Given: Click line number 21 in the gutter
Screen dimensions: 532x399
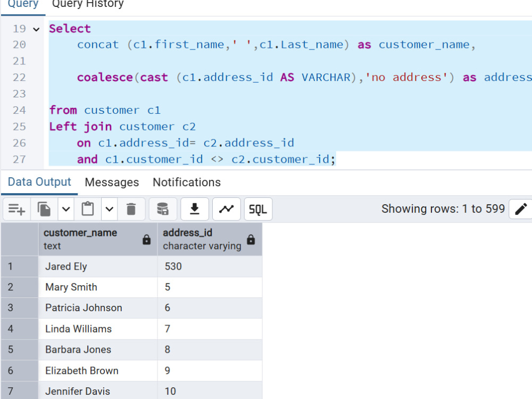Looking at the screenshot, I should pos(19,61).
